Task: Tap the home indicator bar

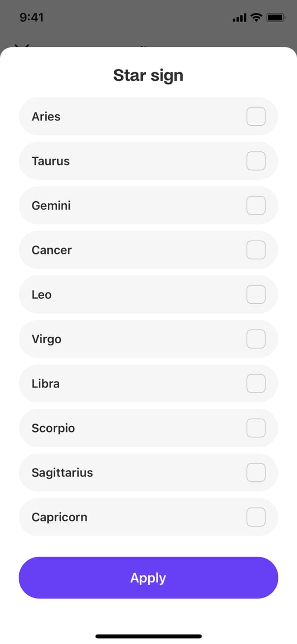Action: [148, 637]
